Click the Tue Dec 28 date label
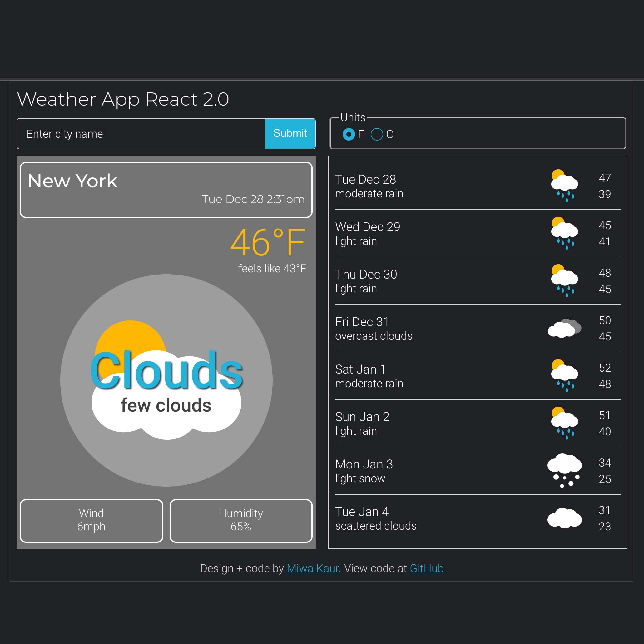The height and width of the screenshot is (644, 644). [365, 180]
